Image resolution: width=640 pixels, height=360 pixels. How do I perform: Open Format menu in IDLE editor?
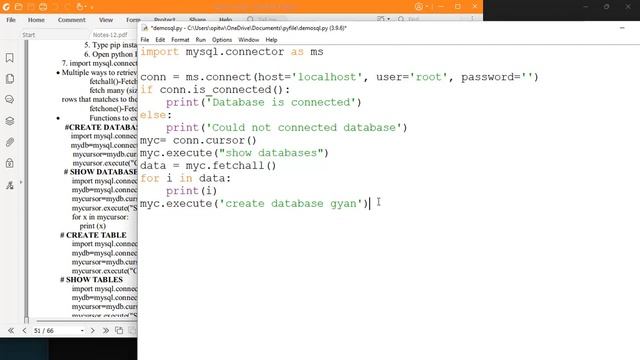(180, 40)
